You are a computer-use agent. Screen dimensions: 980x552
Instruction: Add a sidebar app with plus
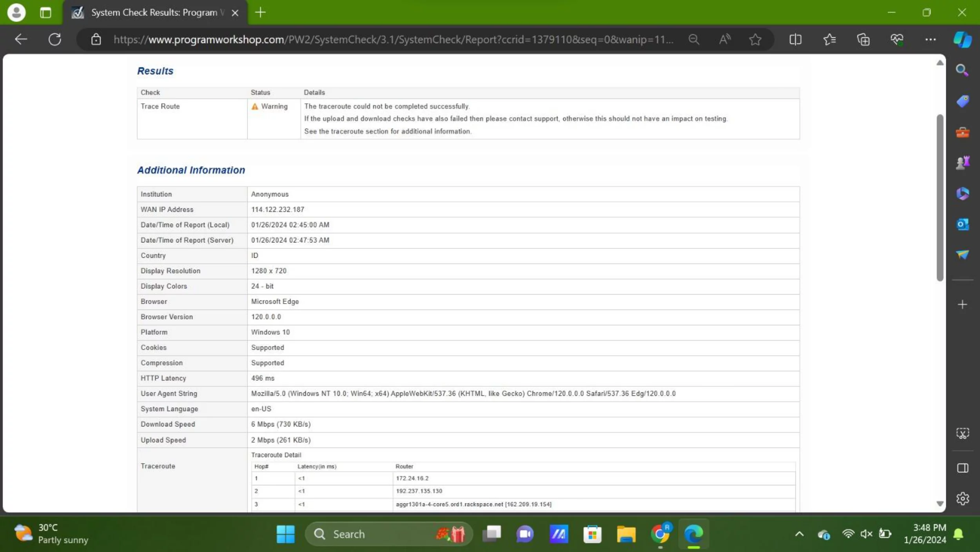point(963,304)
